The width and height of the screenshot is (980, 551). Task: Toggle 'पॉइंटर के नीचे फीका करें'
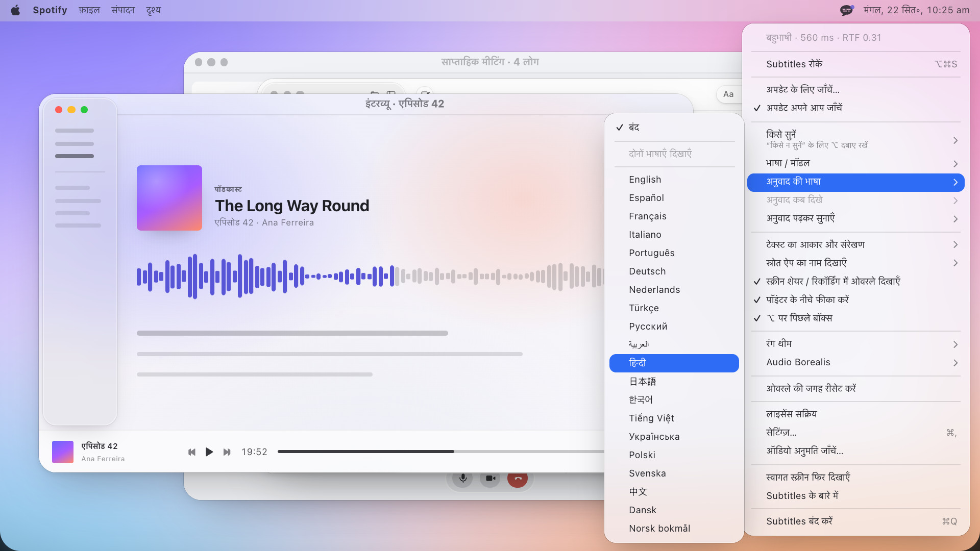[x=856, y=300]
